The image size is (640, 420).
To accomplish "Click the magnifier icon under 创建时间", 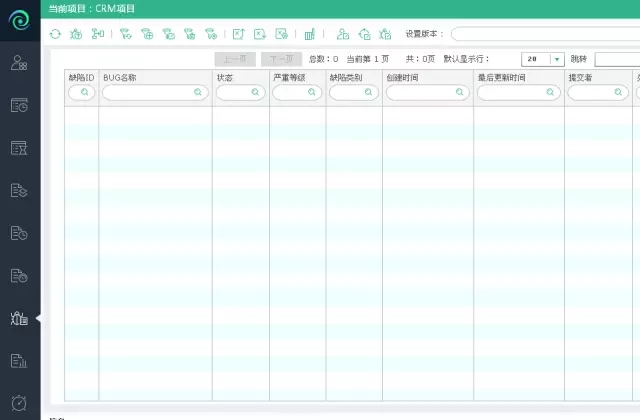I will click(460, 92).
